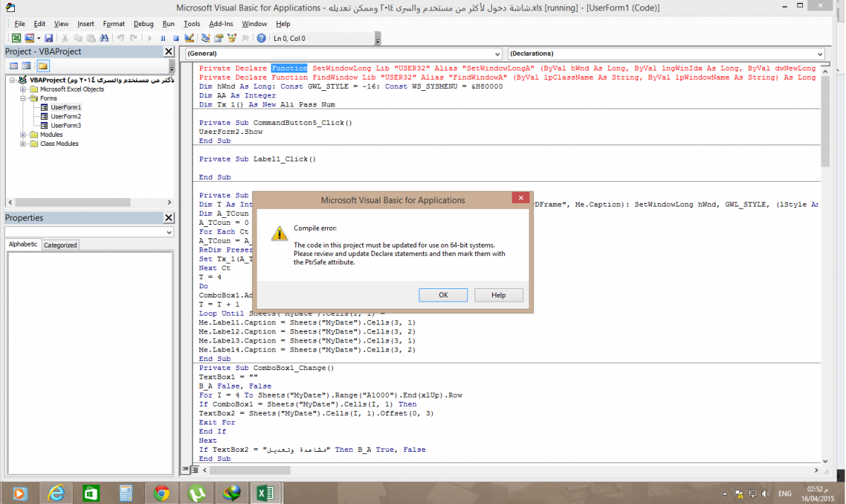Click the Find binoculars icon
Screen dimensions: 846x504
(x=104, y=38)
